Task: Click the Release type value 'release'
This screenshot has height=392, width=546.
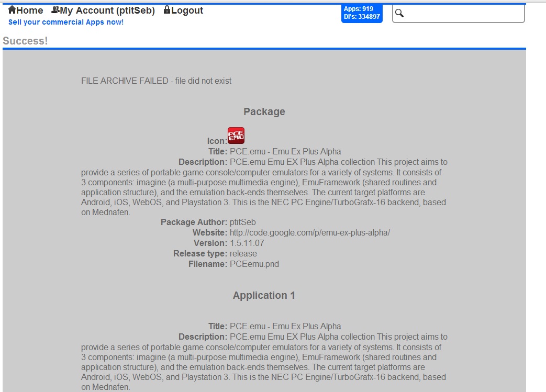Action: (243, 253)
